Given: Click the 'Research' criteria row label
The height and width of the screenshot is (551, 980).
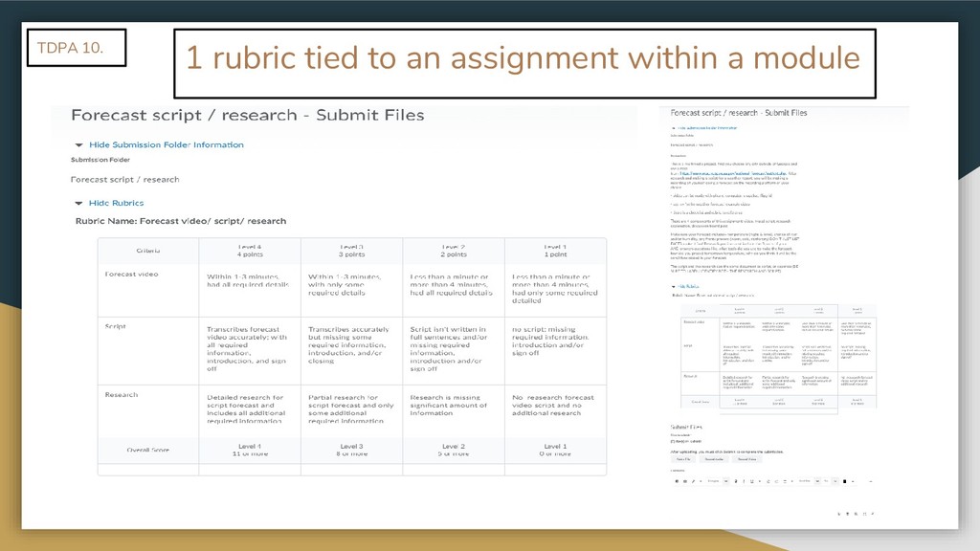Looking at the screenshot, I should (122, 395).
